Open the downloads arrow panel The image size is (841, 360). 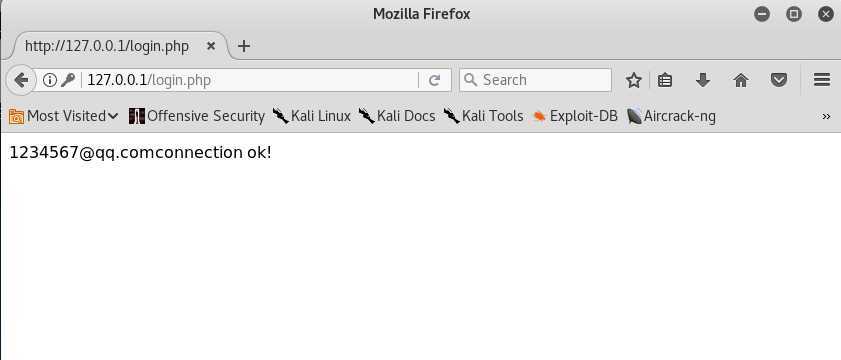(703, 80)
